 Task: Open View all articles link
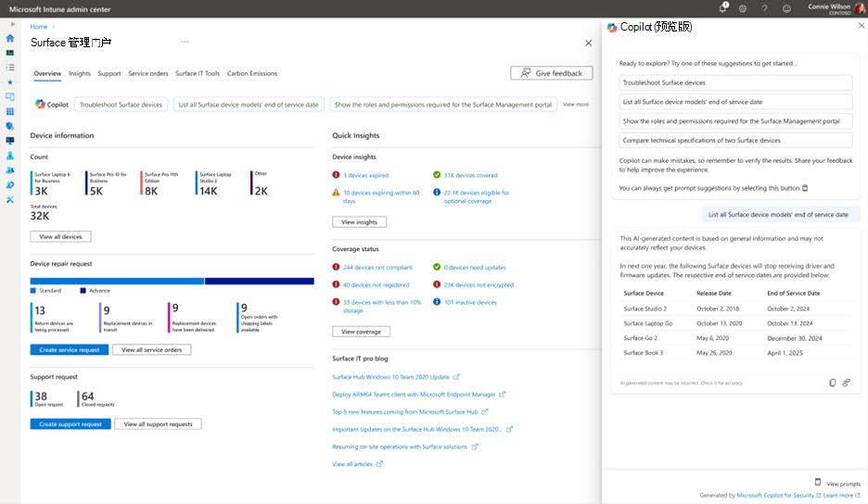click(352, 464)
